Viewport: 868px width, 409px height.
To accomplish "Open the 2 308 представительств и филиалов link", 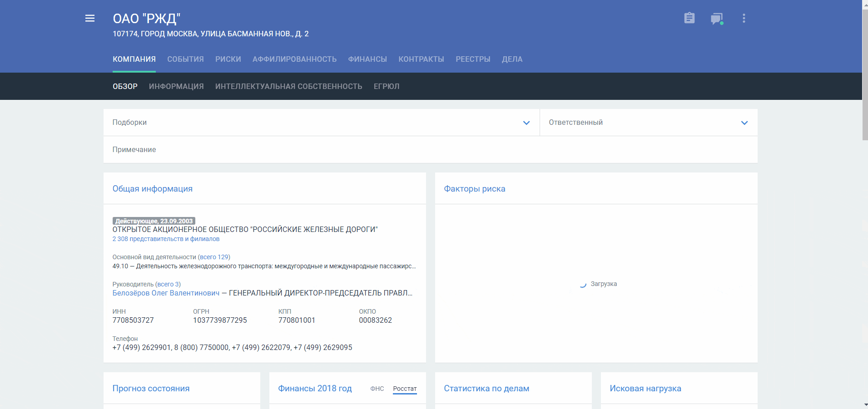I will [166, 239].
